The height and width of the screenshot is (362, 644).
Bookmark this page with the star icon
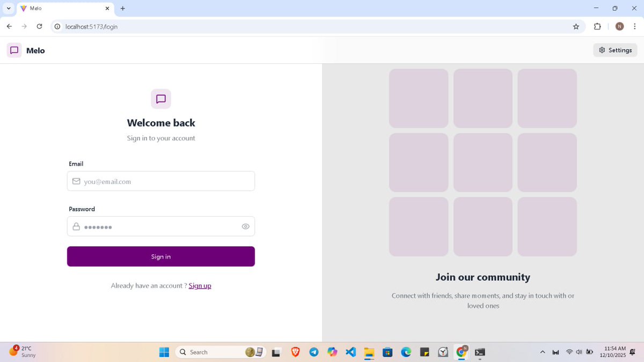[576, 26]
